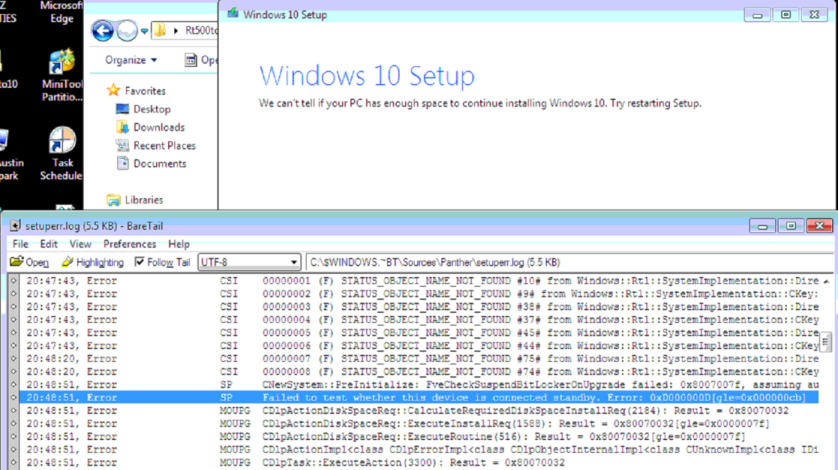
Task: Click line marker for 00000005 CSI row
Action: pyautogui.click(x=13, y=333)
